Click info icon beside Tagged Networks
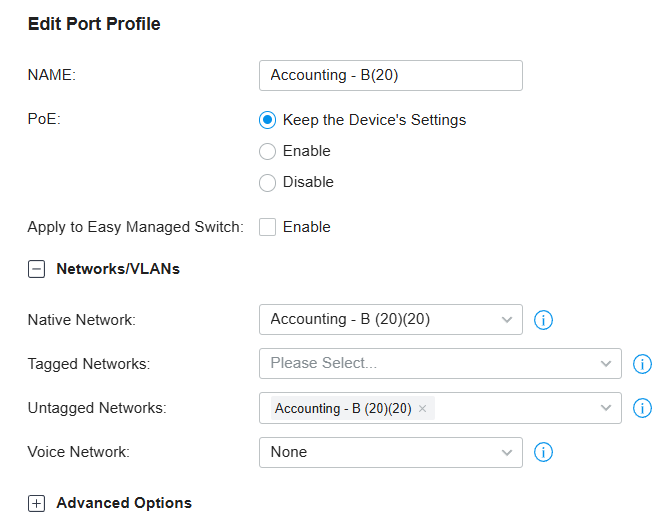672x527 pixels. coord(642,364)
